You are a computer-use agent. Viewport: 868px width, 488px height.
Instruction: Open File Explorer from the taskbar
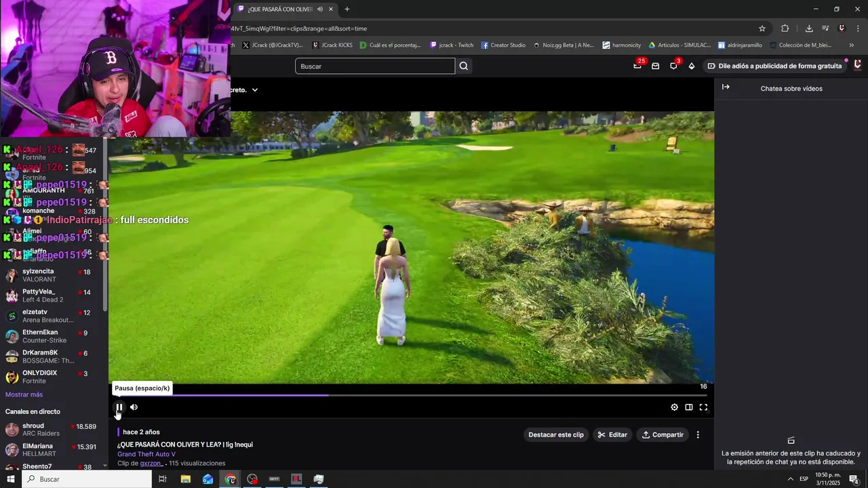pos(186,479)
